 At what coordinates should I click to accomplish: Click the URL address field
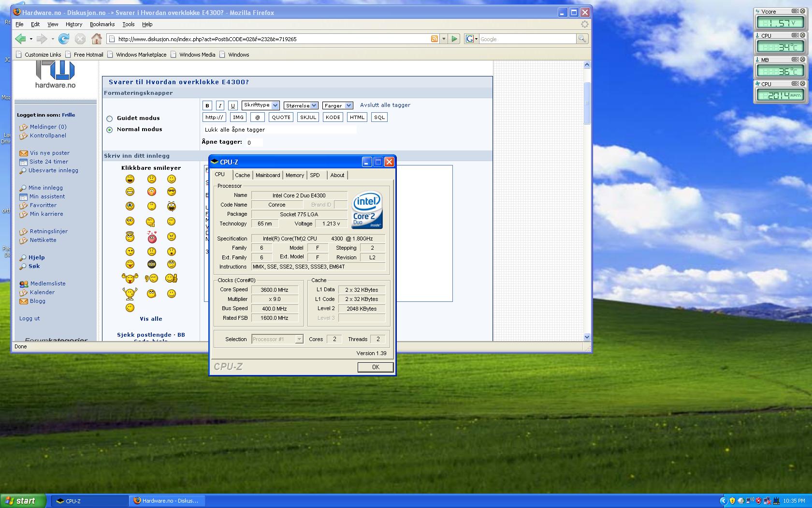pos(273,39)
